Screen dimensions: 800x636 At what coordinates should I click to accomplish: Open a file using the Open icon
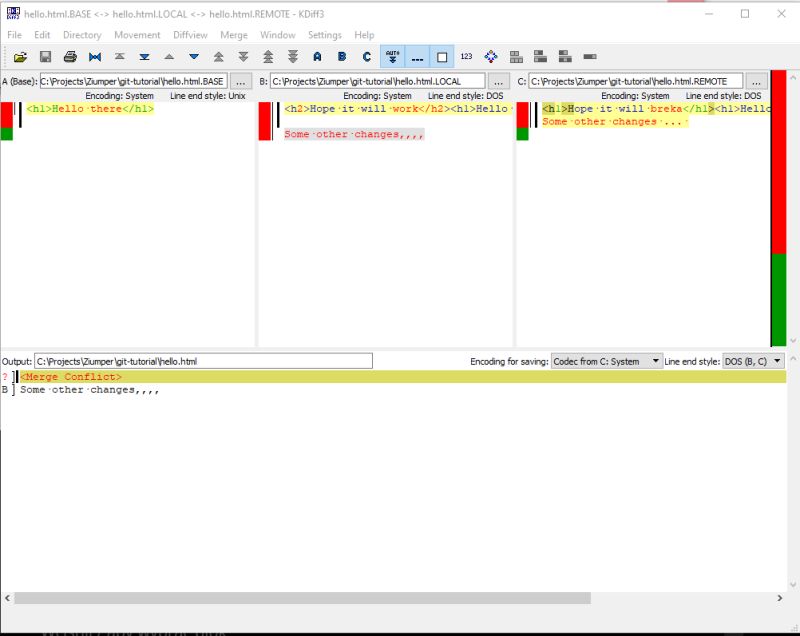[x=23, y=55]
